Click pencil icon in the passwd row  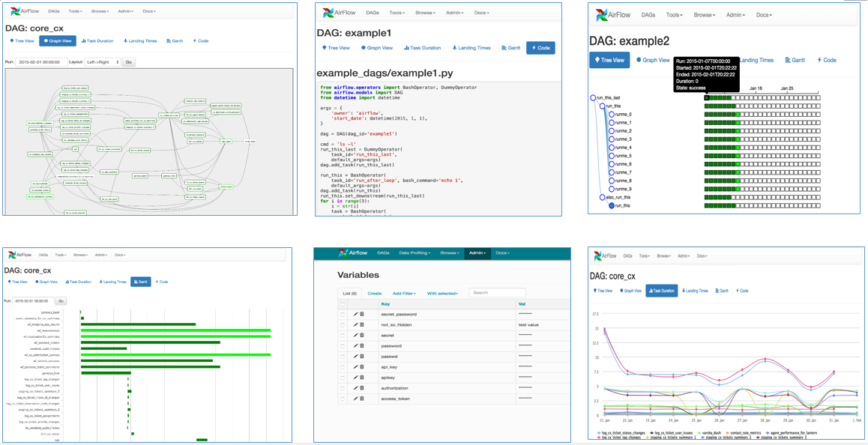tap(356, 356)
